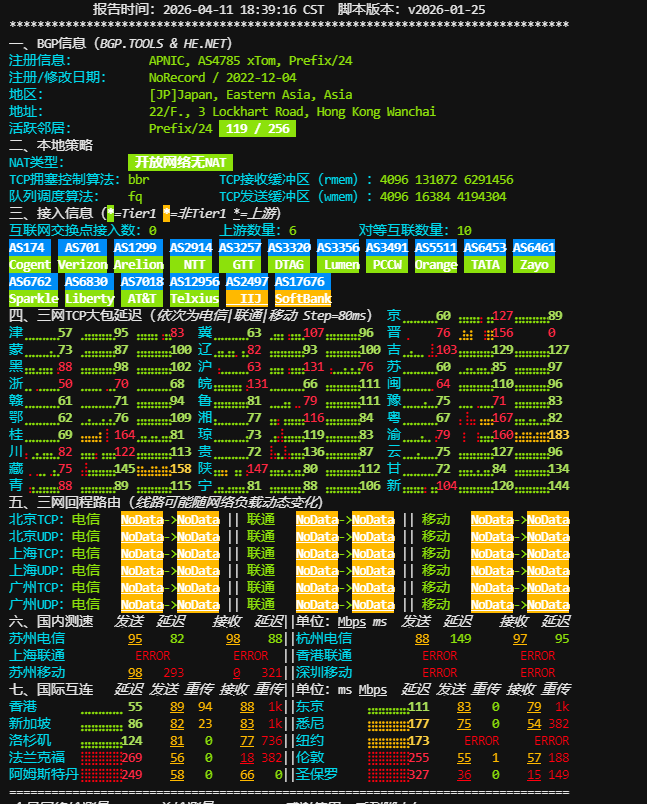This screenshot has height=804, width=647.
Task: Click the AS17676 SoftBank badge
Action: click(303, 290)
